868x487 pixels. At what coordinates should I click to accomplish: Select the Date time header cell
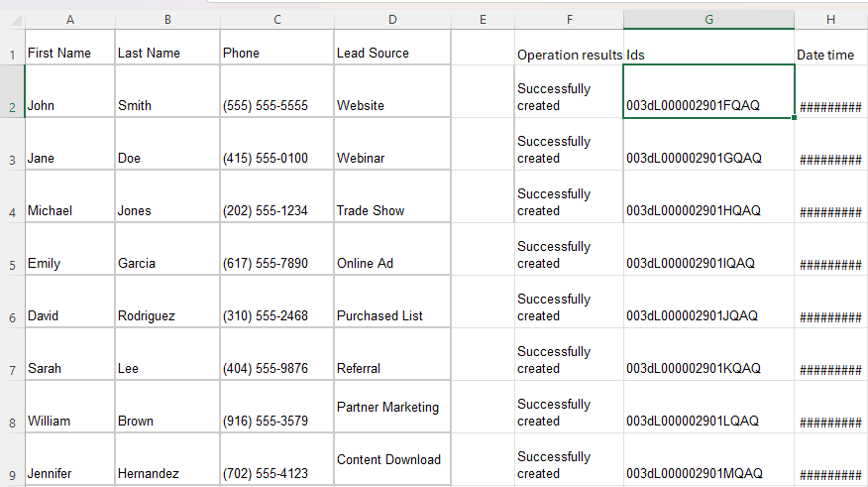click(830, 55)
